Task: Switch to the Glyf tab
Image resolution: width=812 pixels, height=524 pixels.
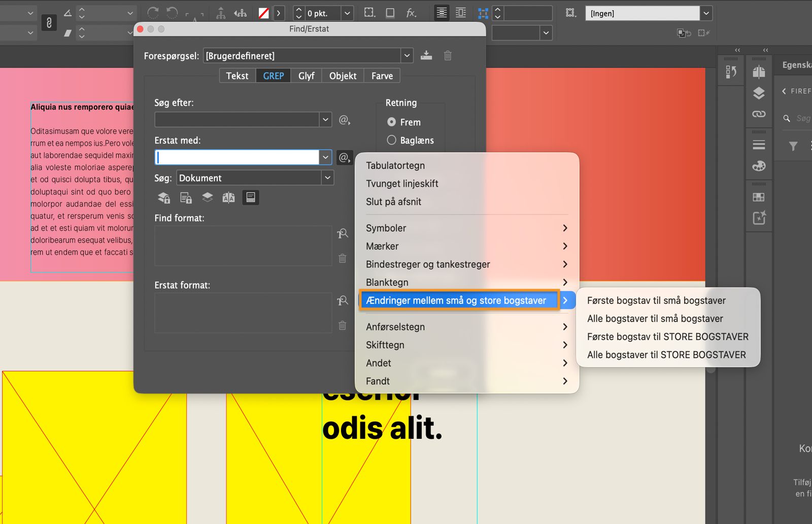Action: click(x=307, y=76)
